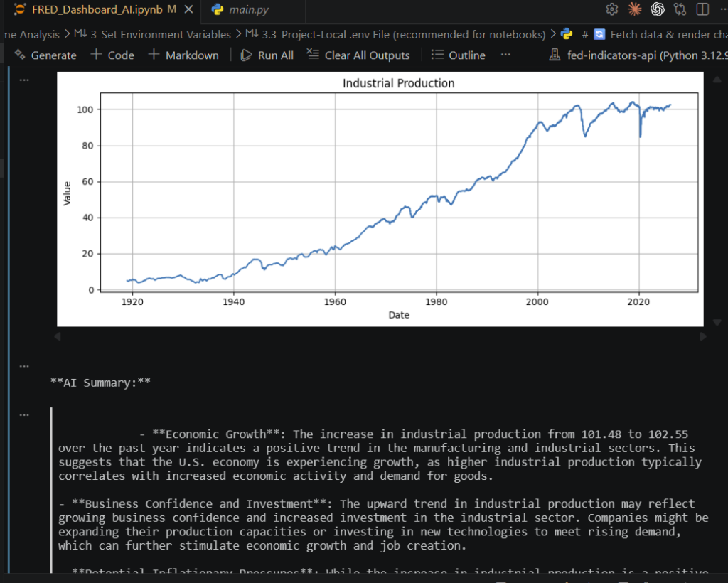The height and width of the screenshot is (583, 728).
Task: Add a new Code cell
Action: pyautogui.click(x=112, y=55)
